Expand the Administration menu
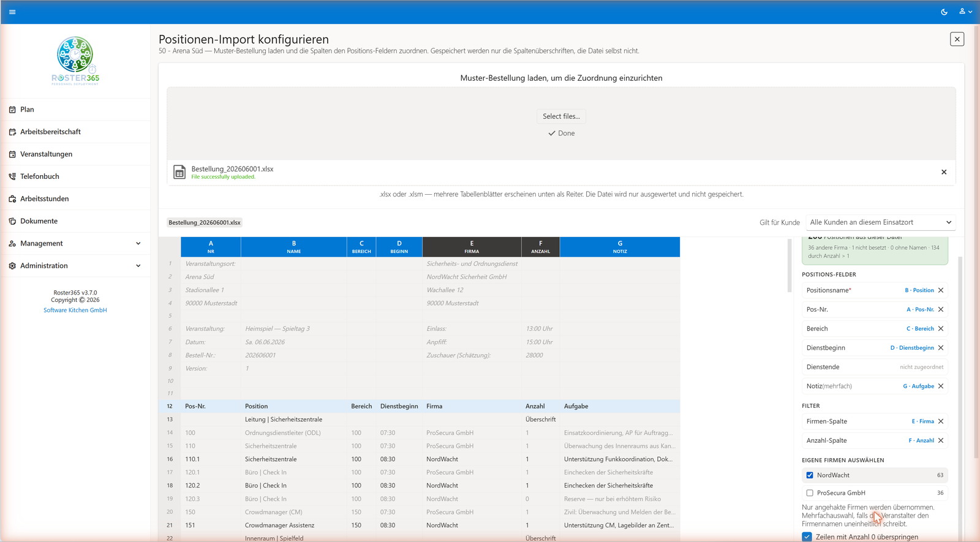This screenshot has width=980, height=542. pyautogui.click(x=75, y=266)
